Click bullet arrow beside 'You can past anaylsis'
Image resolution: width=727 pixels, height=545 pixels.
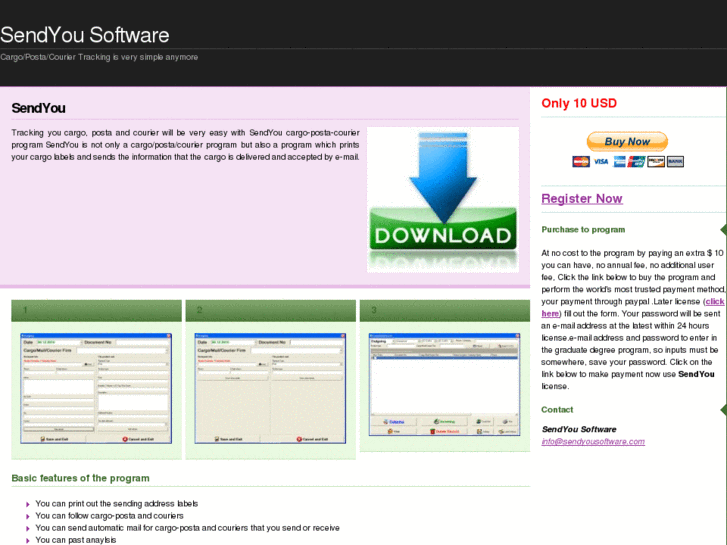click(x=28, y=540)
